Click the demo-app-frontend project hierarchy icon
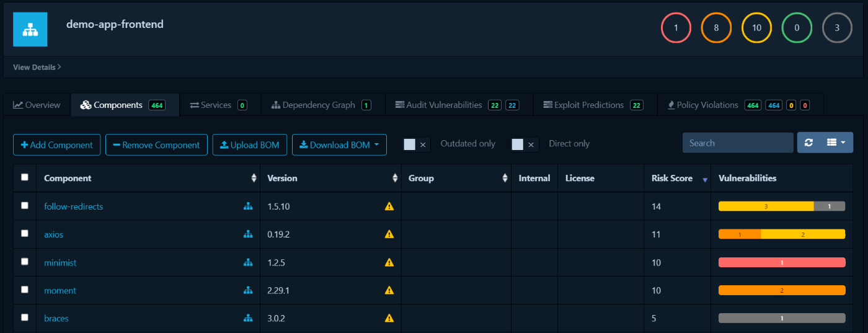Image resolution: width=868 pixels, height=333 pixels. click(x=30, y=29)
